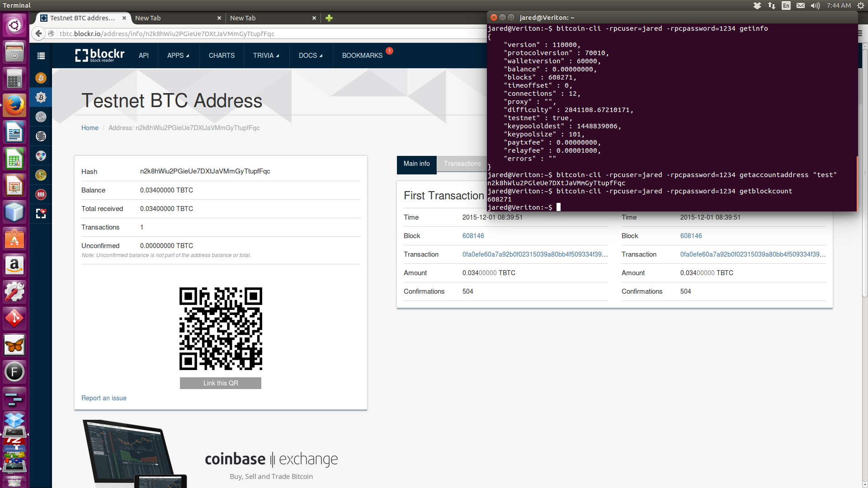Open Amazon launcher icon
This screenshot has height=488, width=868.
(x=14, y=265)
